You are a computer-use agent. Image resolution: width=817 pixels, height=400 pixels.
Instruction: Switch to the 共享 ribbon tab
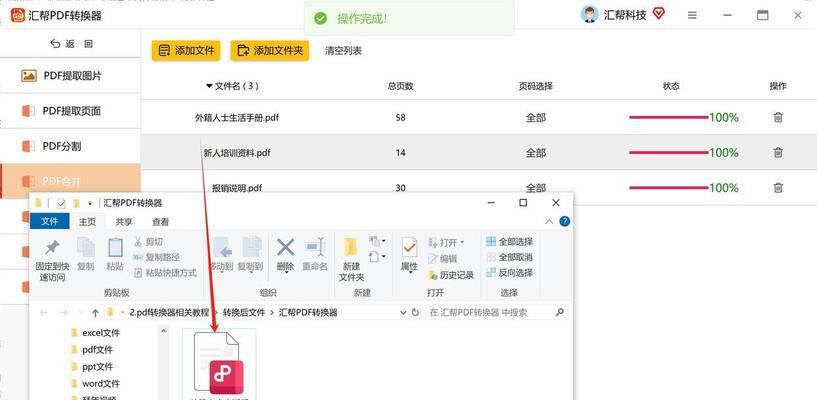pyautogui.click(x=124, y=221)
